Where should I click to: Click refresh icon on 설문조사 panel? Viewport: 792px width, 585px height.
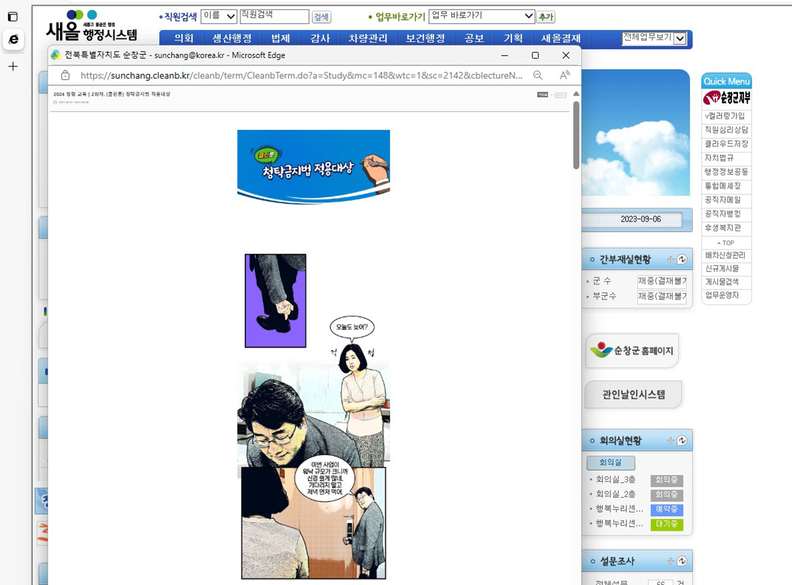pos(682,561)
